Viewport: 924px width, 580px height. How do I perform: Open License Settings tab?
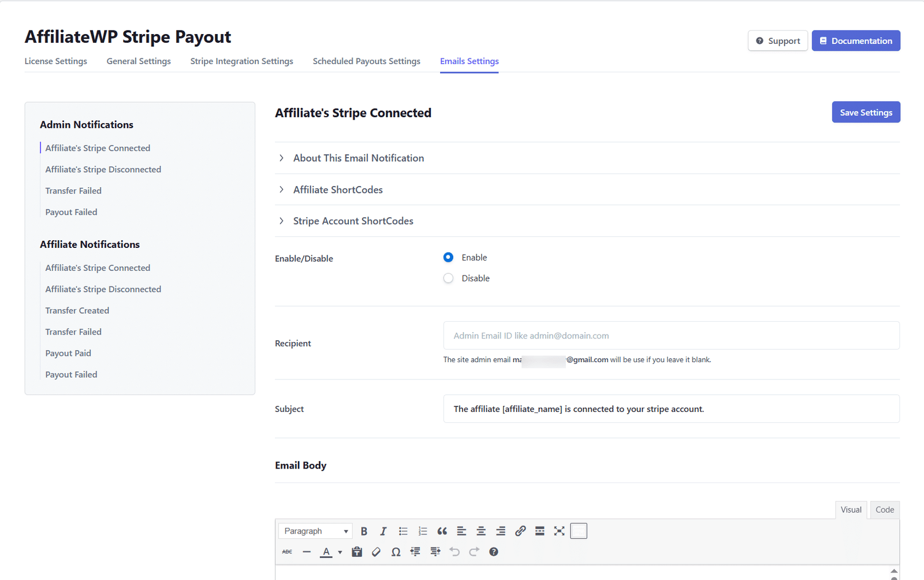click(55, 61)
